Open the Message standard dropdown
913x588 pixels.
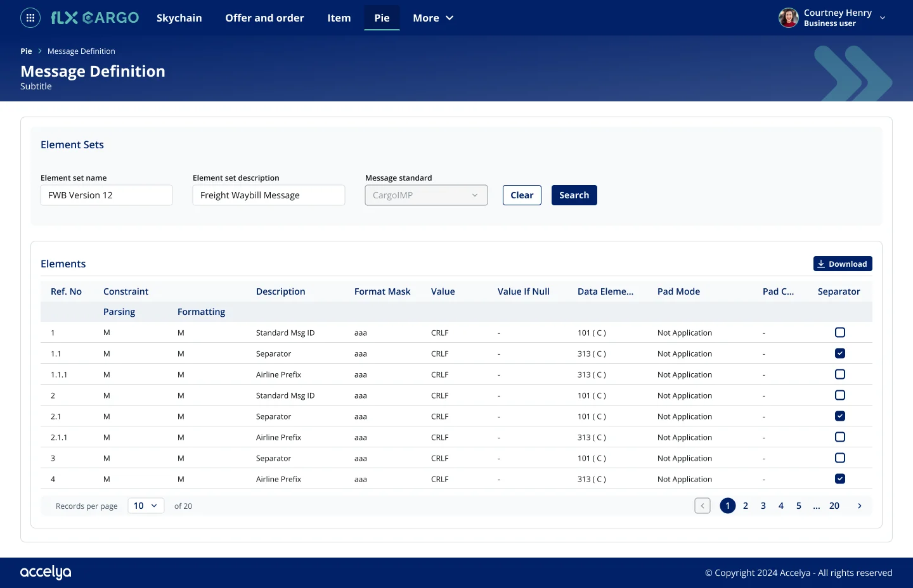point(426,195)
